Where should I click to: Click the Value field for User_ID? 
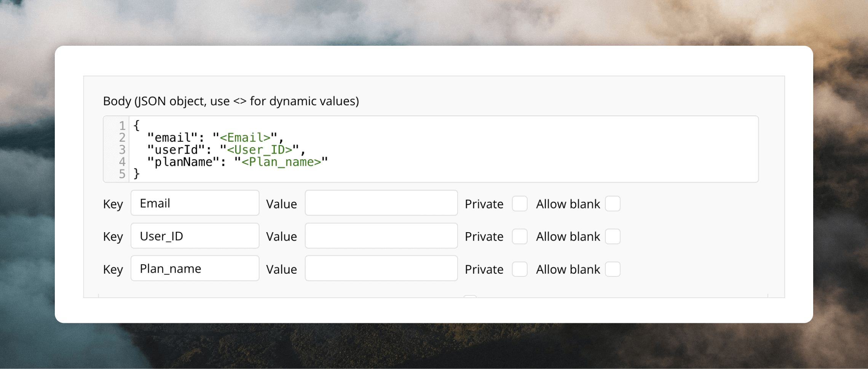click(x=381, y=236)
